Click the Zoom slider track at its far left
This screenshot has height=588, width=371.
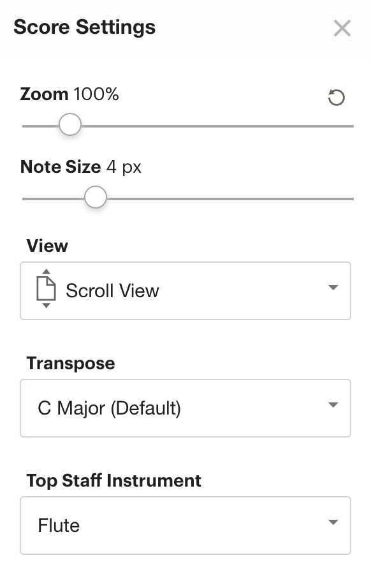coord(25,126)
